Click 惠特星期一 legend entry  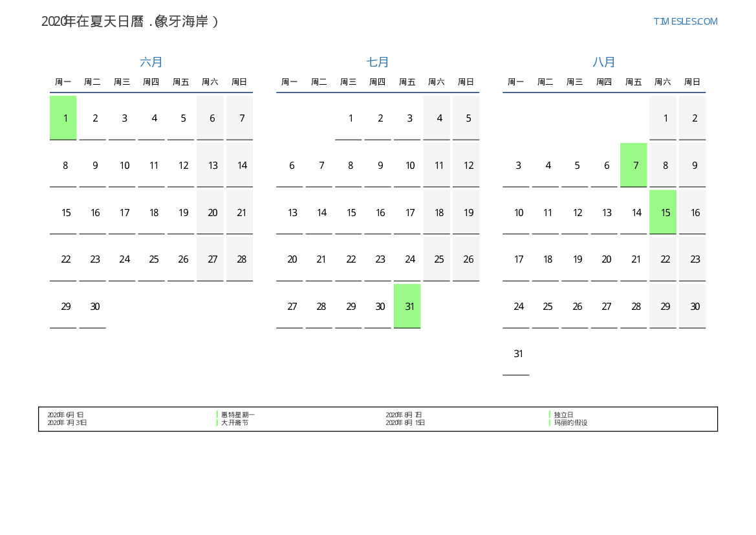[x=237, y=415]
